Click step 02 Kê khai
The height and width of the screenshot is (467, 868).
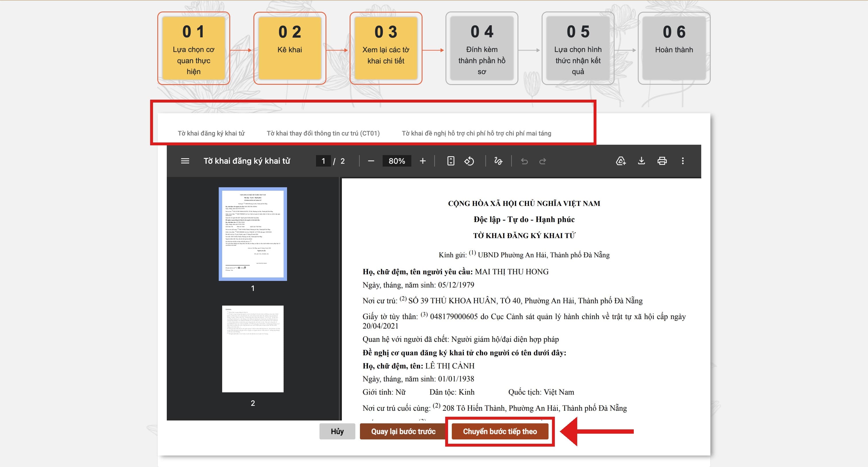pyautogui.click(x=289, y=48)
